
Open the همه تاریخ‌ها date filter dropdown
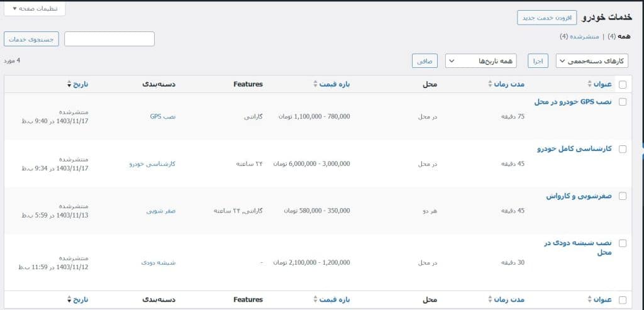(x=481, y=61)
